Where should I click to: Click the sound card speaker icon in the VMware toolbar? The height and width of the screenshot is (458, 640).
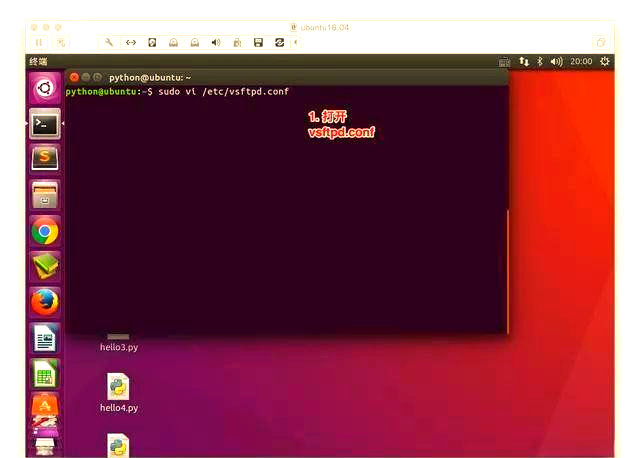216,42
